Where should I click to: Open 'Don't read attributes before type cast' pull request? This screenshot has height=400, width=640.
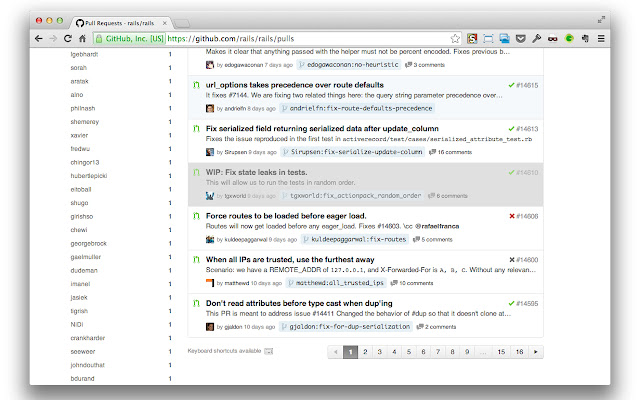[299, 303]
